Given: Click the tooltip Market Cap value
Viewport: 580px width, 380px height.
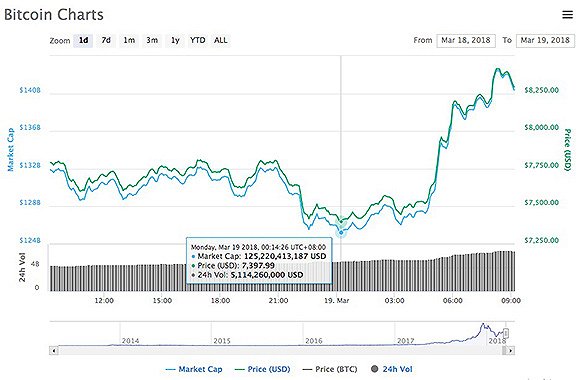Looking at the screenshot, I should pyautogui.click(x=285, y=256).
